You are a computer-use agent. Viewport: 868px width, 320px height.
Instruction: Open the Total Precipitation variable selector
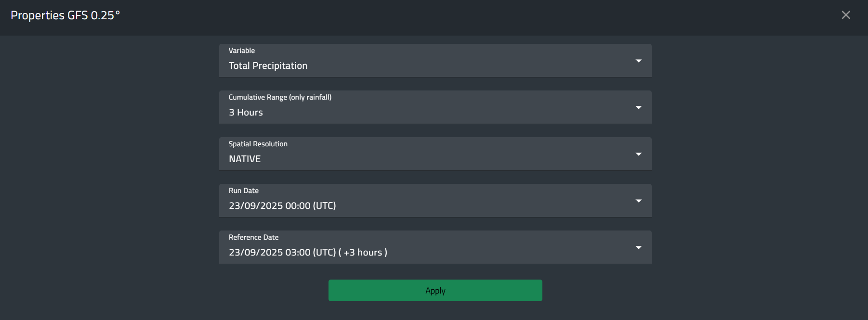tap(268, 66)
